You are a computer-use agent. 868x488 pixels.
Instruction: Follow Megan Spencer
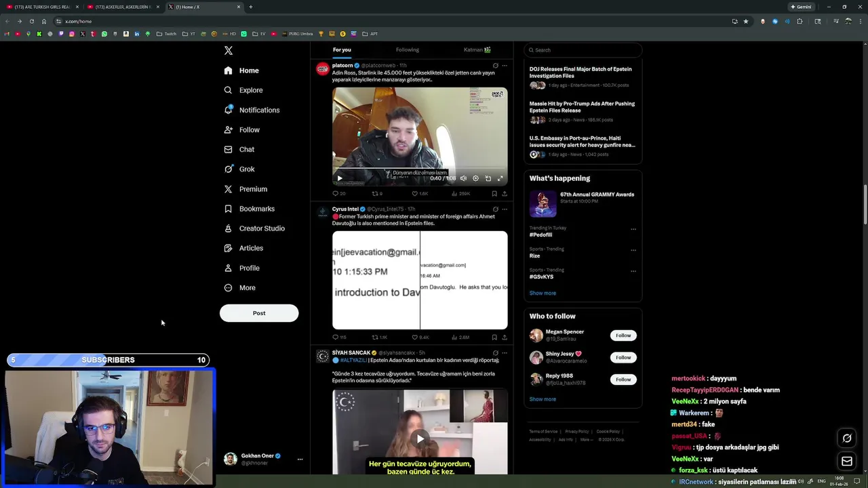click(x=623, y=335)
